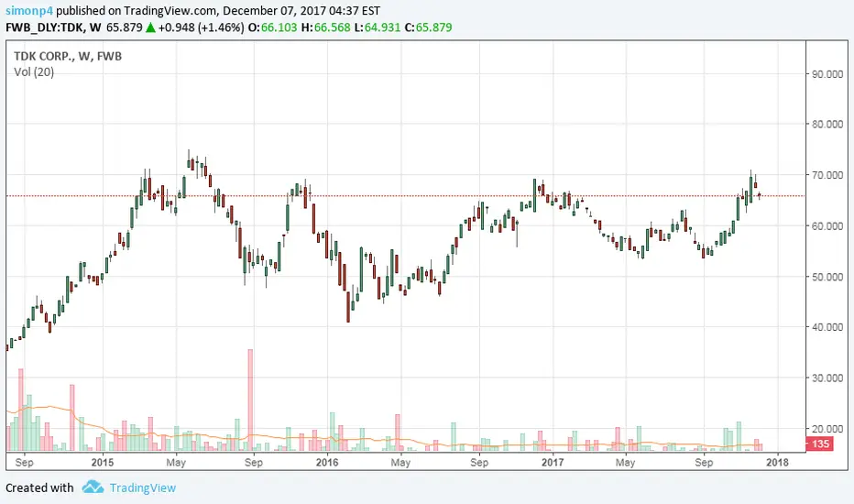Click the +0.948 (+1.46%) change text

click(201, 27)
